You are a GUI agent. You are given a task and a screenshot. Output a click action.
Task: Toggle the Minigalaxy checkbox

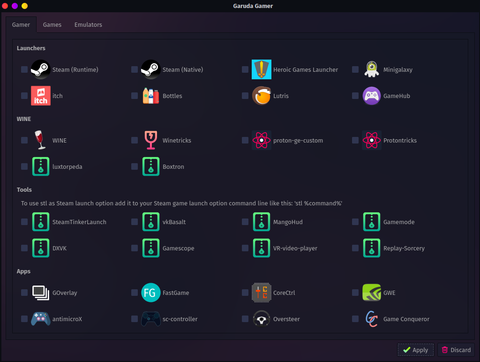pyautogui.click(x=355, y=69)
